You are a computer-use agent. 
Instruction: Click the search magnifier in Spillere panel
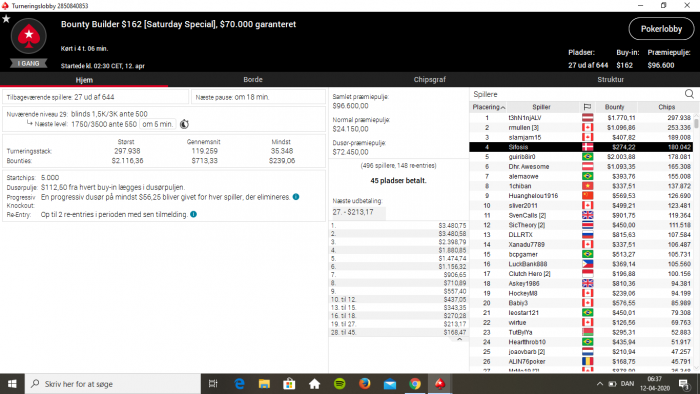(689, 94)
